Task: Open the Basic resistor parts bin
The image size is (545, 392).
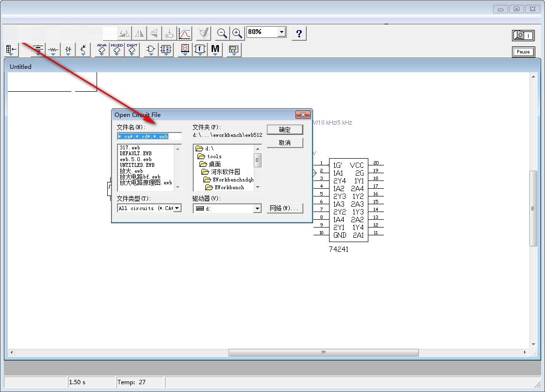Action: (53, 49)
